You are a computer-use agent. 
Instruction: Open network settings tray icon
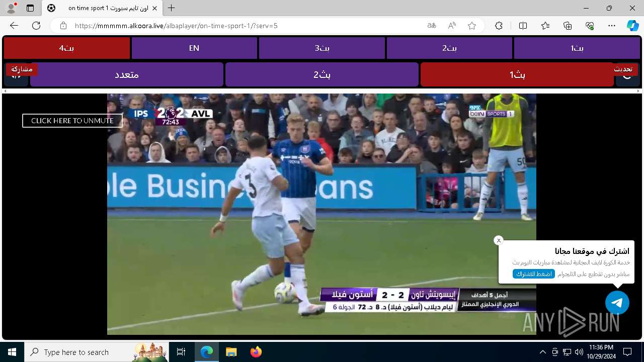tap(567, 352)
